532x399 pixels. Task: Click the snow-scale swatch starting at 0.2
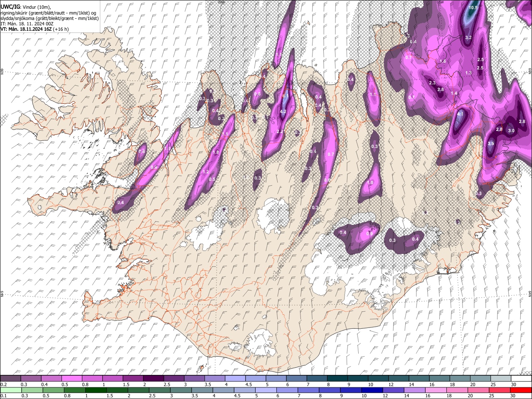11,378
